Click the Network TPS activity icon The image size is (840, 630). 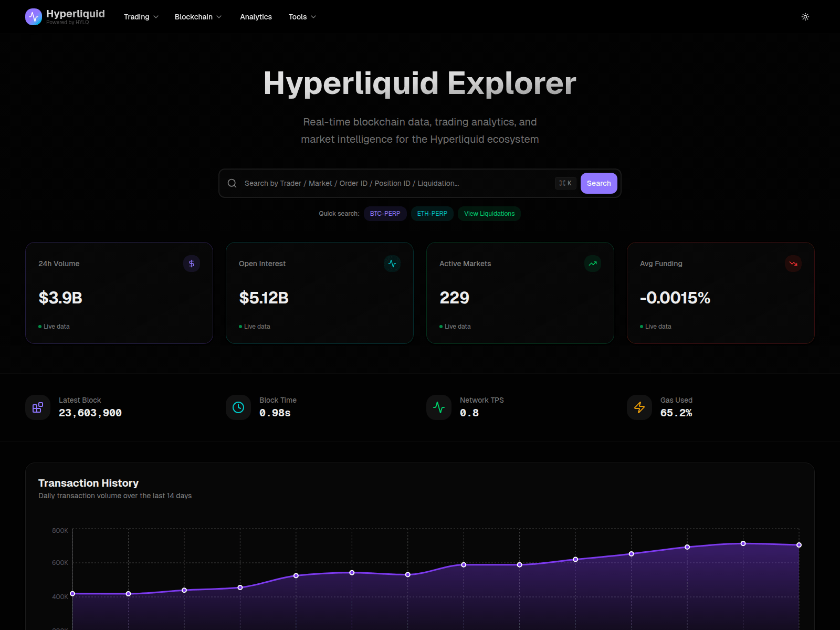439,407
